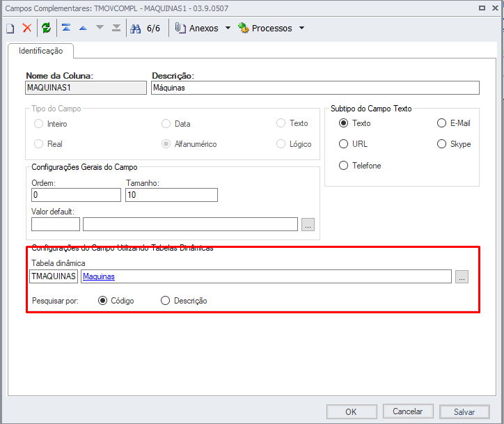Select Texto subtype radio button
The image size is (504, 424).
[343, 123]
